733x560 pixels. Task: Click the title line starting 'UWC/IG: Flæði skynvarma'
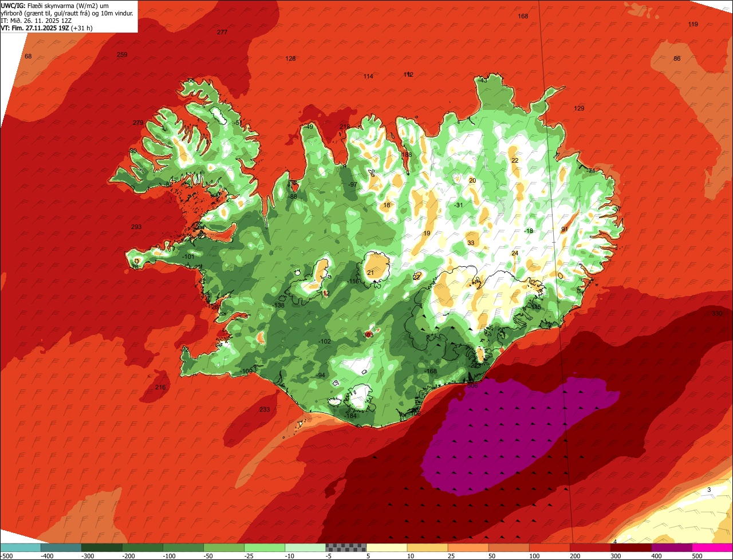[55, 6]
